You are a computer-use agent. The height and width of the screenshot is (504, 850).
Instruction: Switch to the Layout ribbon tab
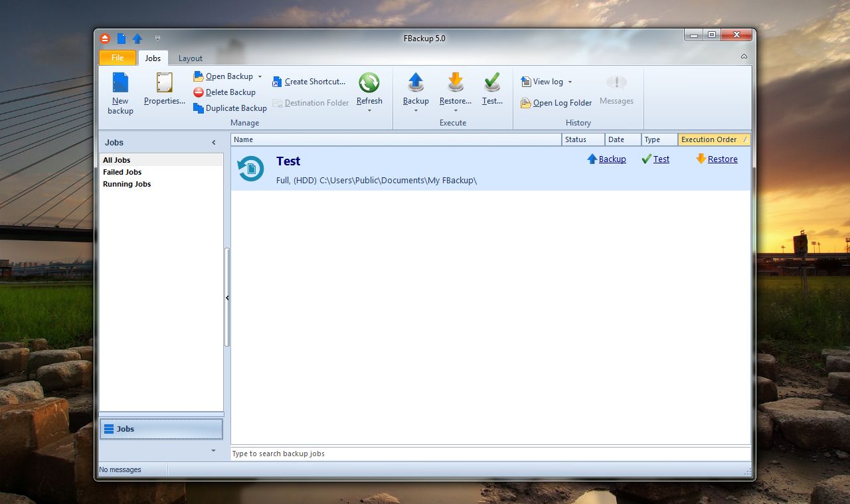191,58
